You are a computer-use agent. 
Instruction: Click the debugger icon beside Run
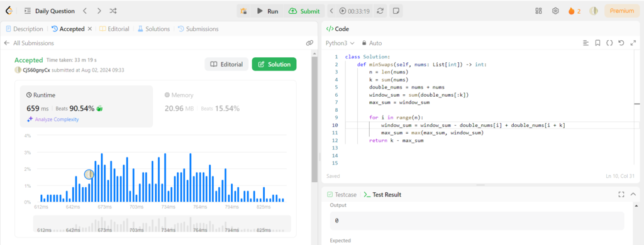244,11
